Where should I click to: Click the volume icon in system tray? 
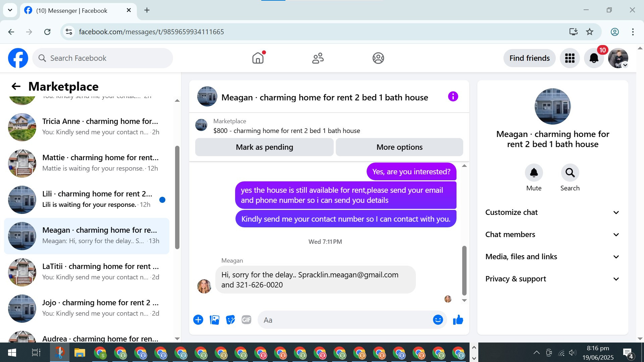click(573, 353)
